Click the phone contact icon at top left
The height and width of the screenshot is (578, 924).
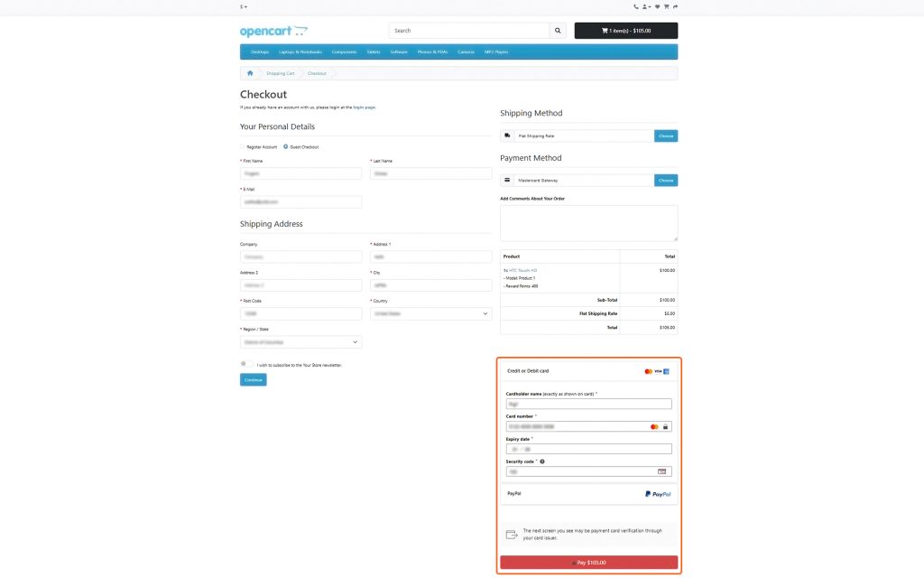[636, 5]
